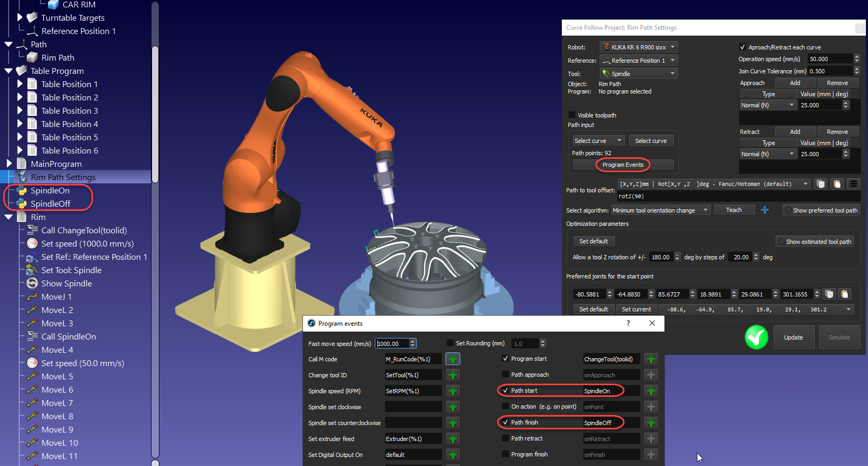Click the green plus in the Path finish row
868x466 pixels.
(651, 423)
